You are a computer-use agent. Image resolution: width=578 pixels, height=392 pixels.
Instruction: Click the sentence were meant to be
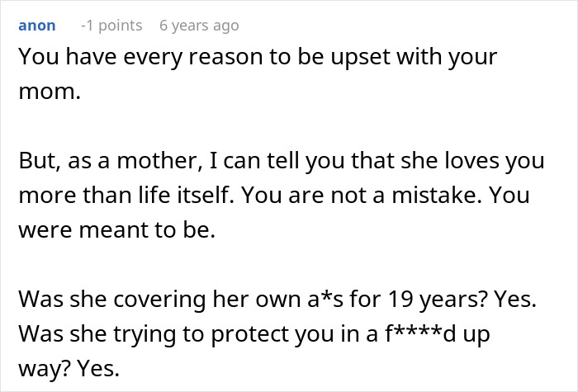pyautogui.click(x=116, y=232)
